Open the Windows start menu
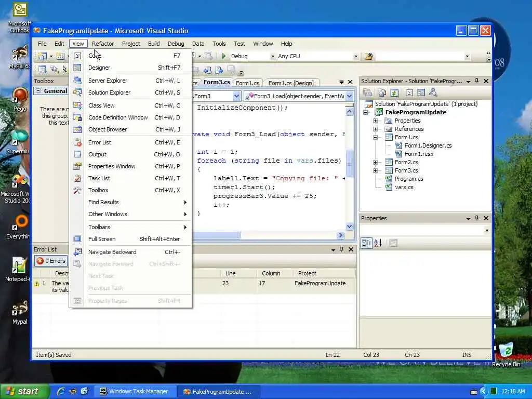The width and height of the screenshot is (532, 399). point(24,391)
